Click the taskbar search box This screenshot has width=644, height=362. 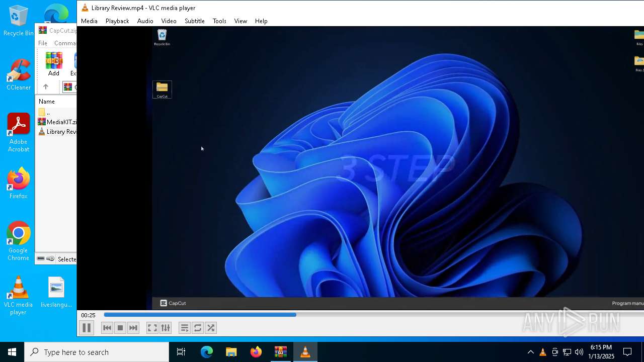pyautogui.click(x=97, y=352)
